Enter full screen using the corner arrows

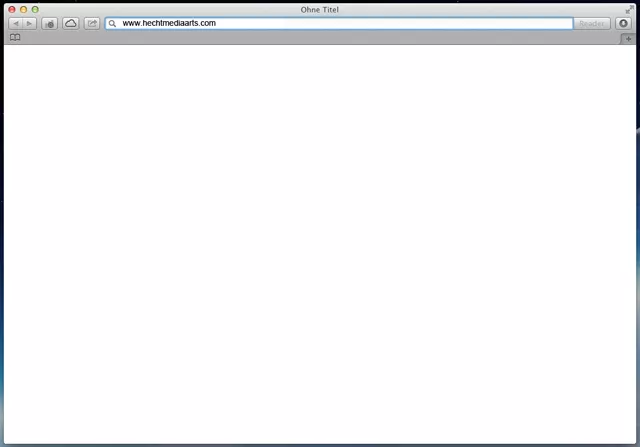pos(629,9)
